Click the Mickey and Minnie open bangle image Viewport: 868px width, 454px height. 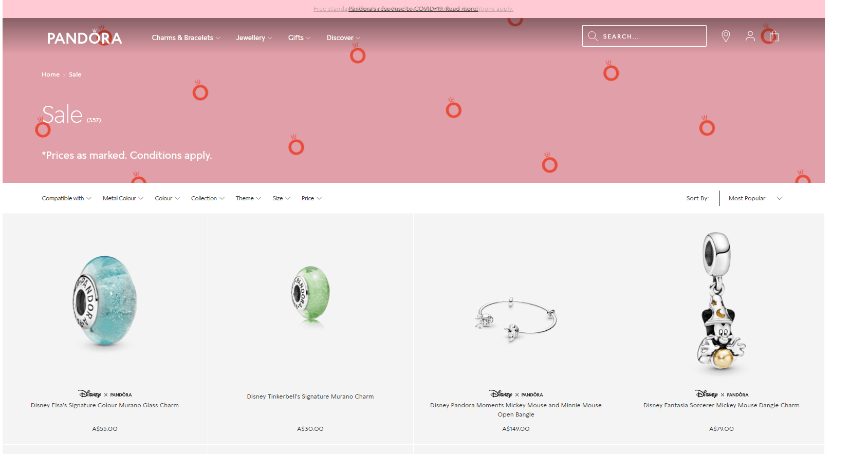click(516, 319)
